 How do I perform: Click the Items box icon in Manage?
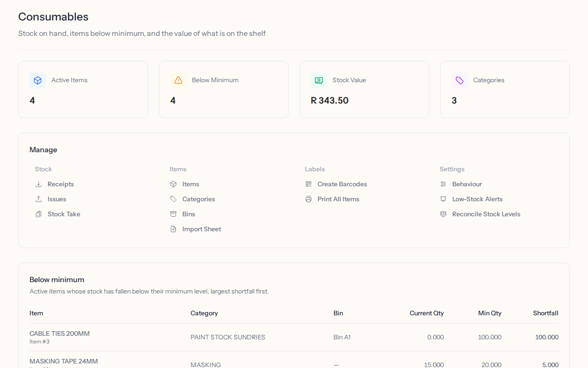[173, 184]
